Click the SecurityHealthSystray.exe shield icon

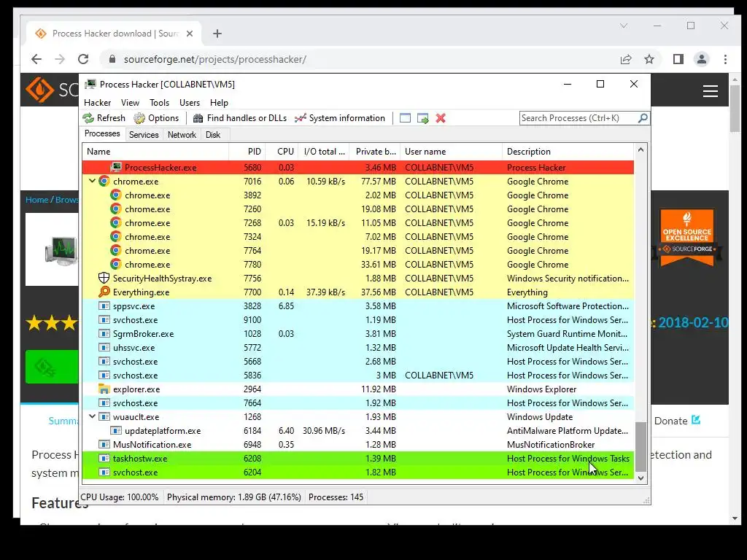[104, 278]
